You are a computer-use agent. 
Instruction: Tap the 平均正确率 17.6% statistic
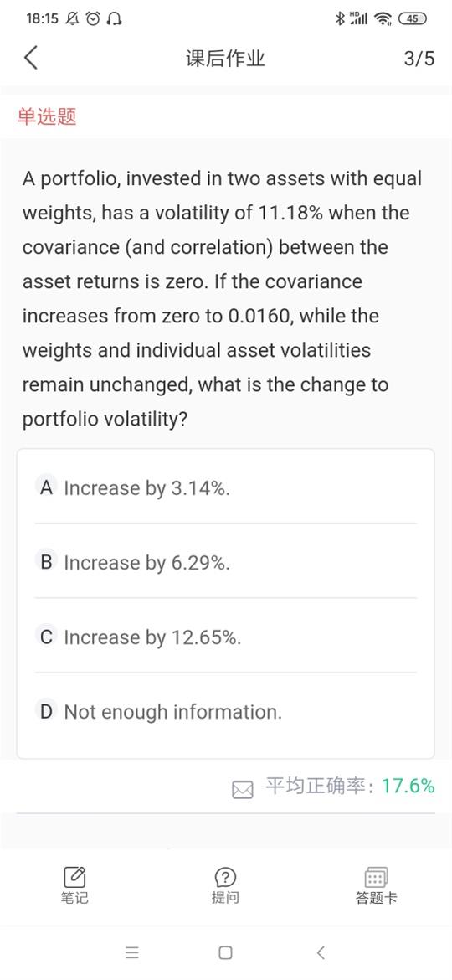tap(350, 786)
